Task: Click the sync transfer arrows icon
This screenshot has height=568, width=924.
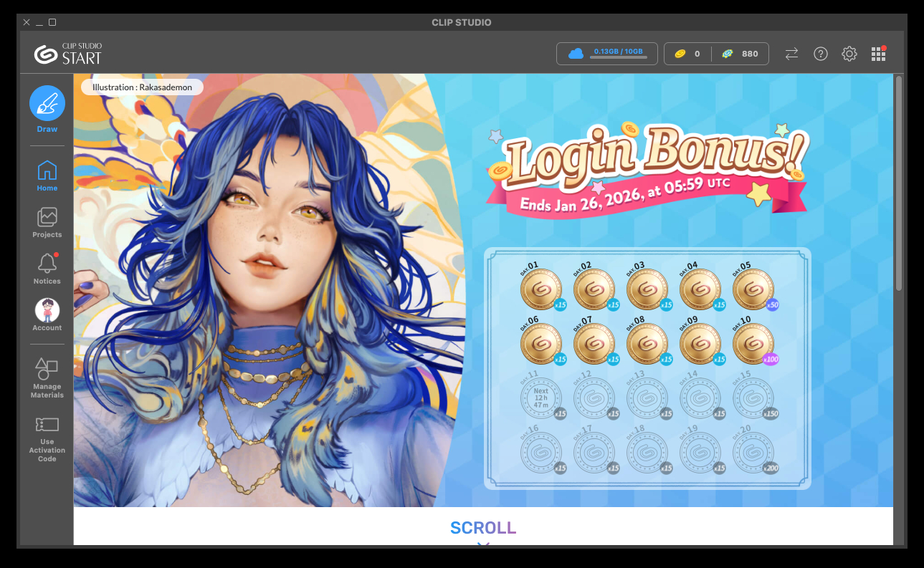Action: click(x=791, y=54)
